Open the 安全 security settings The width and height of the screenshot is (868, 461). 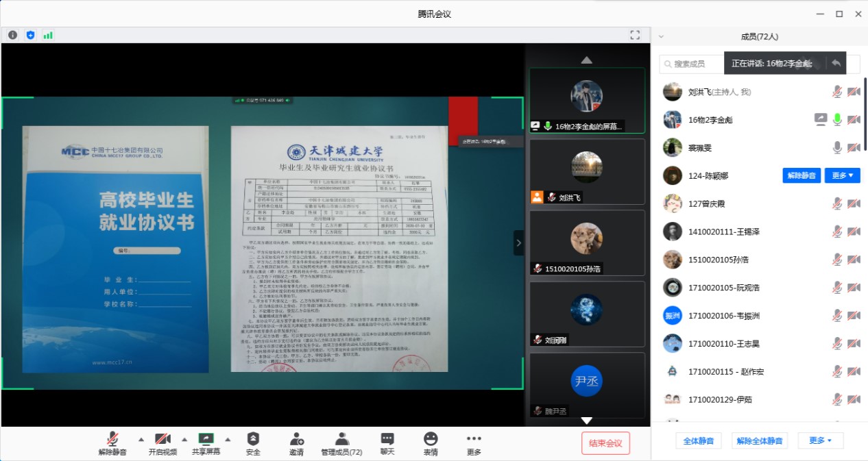(253, 443)
